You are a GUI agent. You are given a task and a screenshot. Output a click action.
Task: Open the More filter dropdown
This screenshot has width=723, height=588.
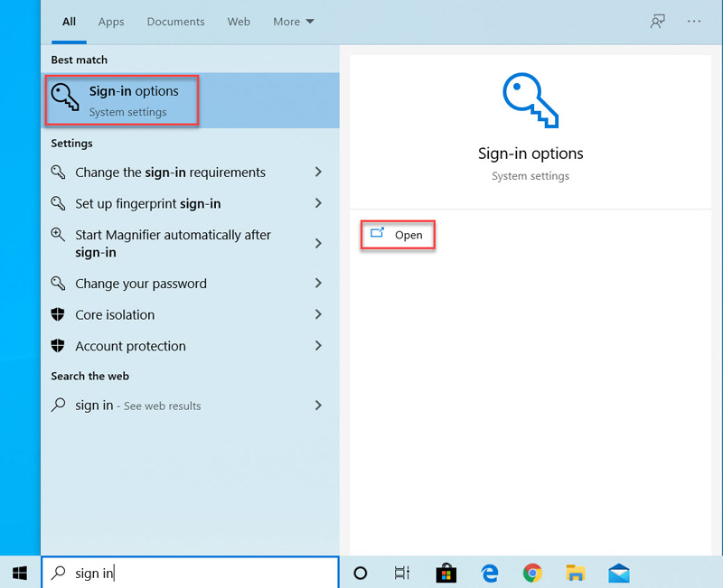coord(293,21)
